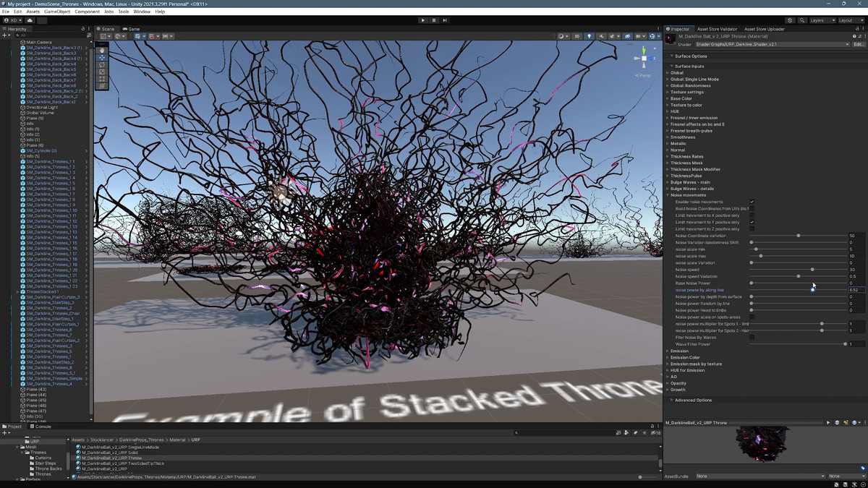This screenshot has width=868, height=488.
Task: Open the Layers dropdown
Action: pos(821,20)
